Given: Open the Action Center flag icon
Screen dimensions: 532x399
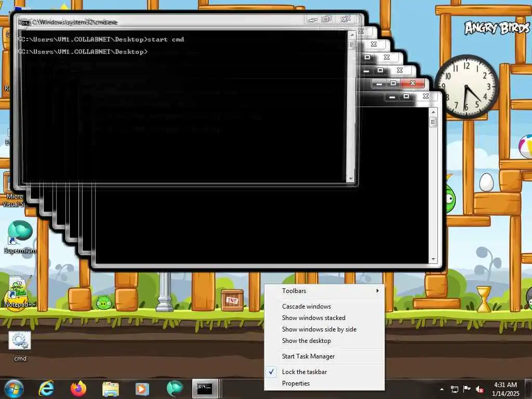Looking at the screenshot, I should pyautogui.click(x=467, y=389).
